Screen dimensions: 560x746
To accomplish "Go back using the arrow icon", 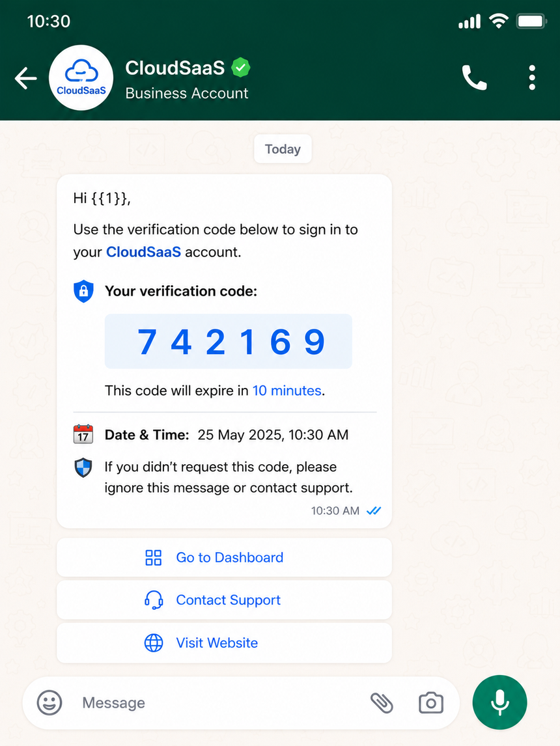I will [25, 78].
